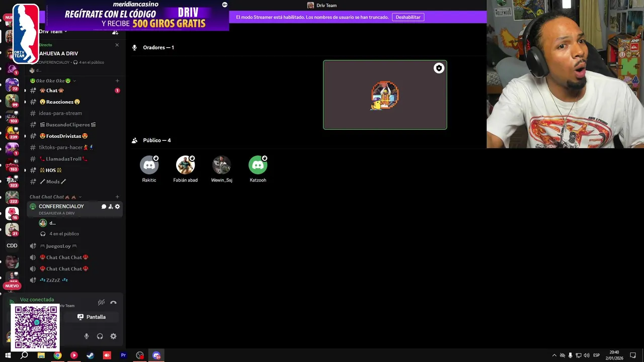Viewport: 644px width, 362px height.
Task: Click '4 en el público' under CONFERENCIALOY
Action: [x=64, y=234]
